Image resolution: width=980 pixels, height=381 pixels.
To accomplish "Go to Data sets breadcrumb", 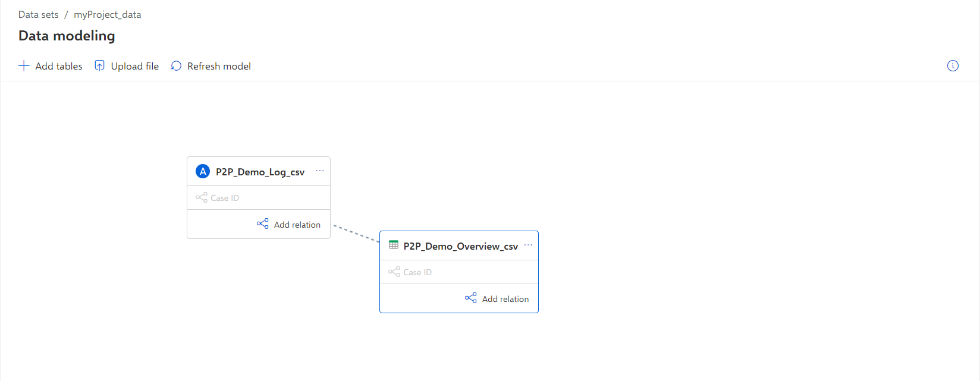I will click(39, 15).
